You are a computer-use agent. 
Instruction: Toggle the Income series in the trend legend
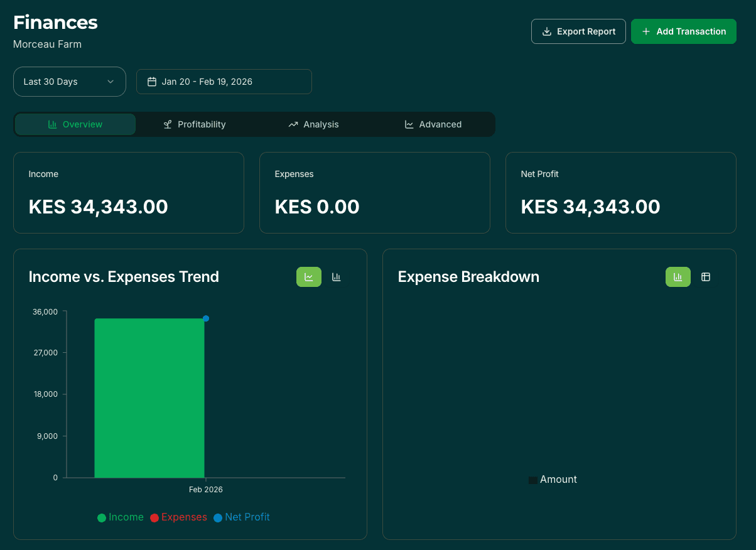click(x=120, y=517)
